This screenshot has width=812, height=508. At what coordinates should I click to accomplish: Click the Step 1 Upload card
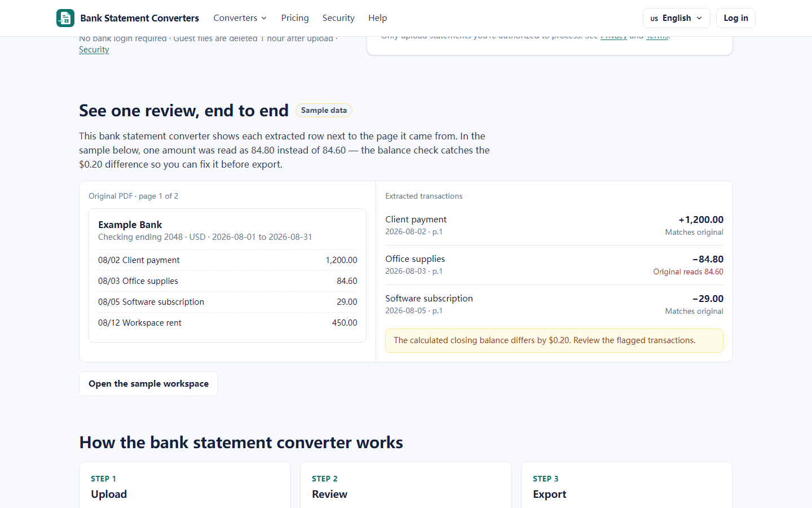click(185, 485)
